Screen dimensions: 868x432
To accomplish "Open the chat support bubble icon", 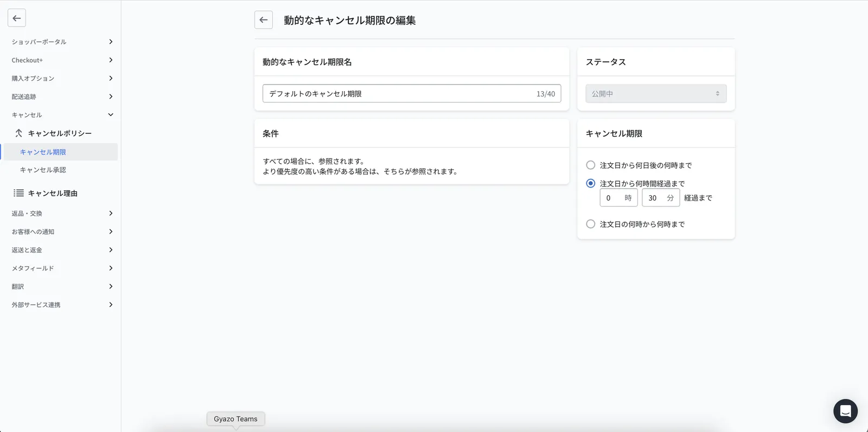I will coord(845,411).
